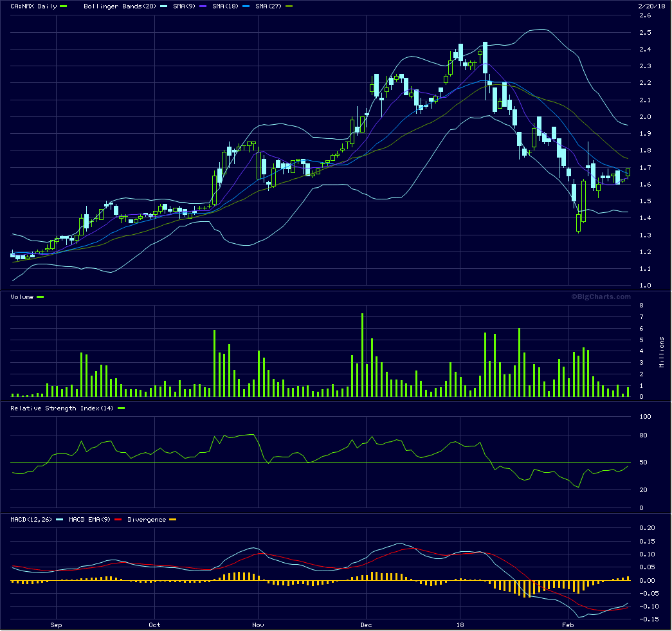This screenshot has height=631, width=672.
Task: Click the 2.5 price axis label
Action: point(644,32)
